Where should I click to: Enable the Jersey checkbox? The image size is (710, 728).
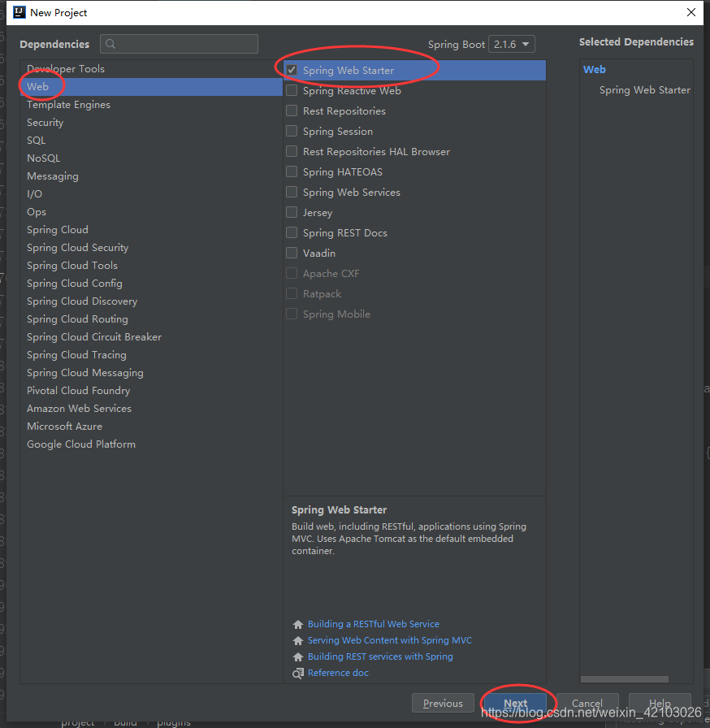click(292, 213)
